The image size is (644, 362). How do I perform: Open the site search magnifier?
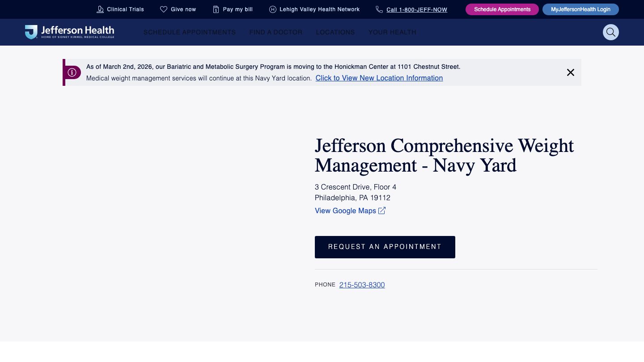click(x=611, y=32)
